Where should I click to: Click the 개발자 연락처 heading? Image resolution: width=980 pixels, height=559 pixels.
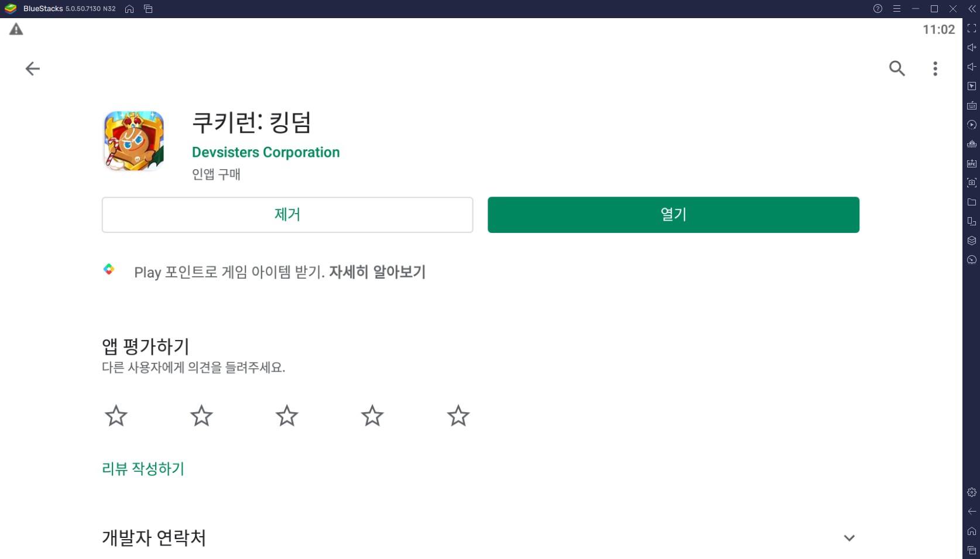(154, 538)
